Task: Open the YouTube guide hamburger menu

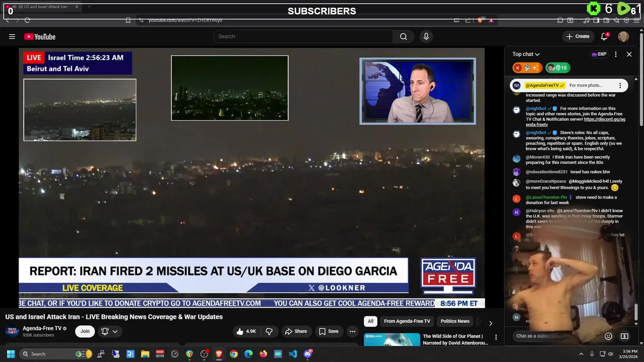Action: 12,36
